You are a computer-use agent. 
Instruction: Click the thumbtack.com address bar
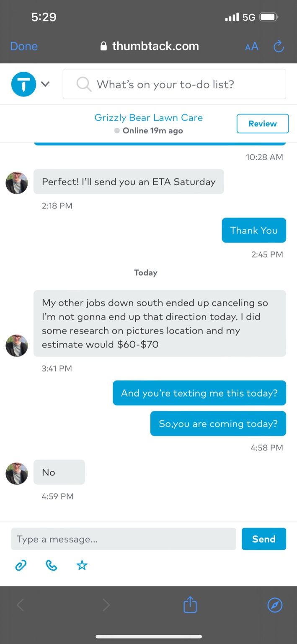coord(150,46)
